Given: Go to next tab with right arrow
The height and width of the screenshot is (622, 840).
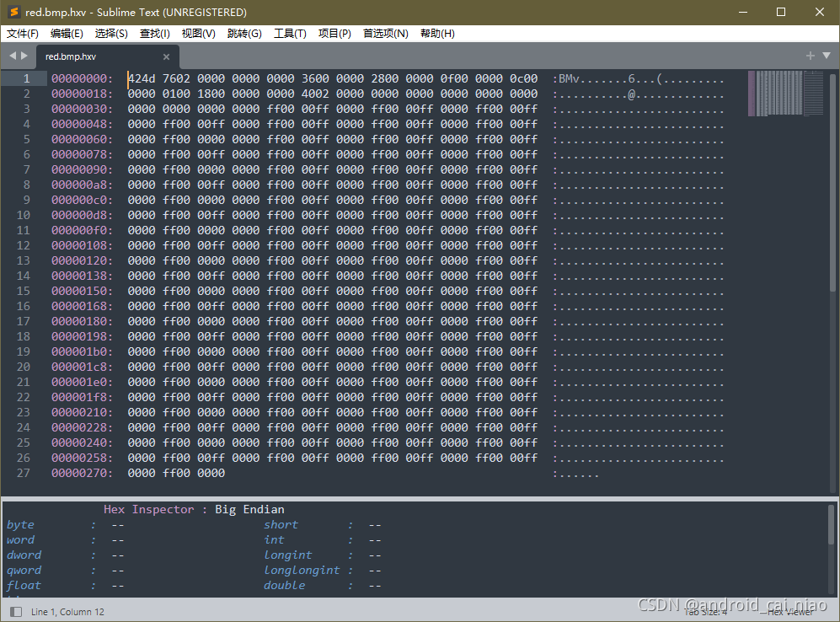Looking at the screenshot, I should tap(24, 56).
